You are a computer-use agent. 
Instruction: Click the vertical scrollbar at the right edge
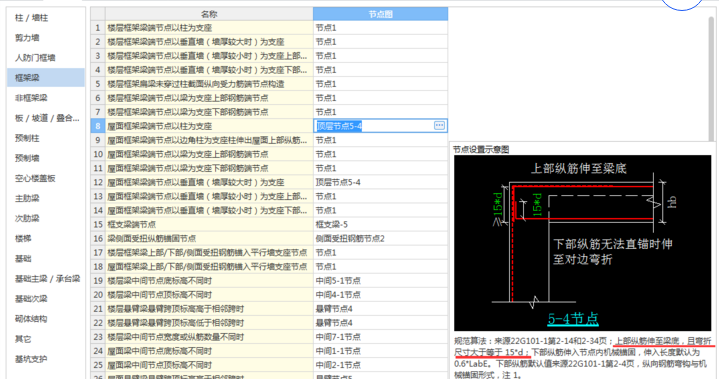point(711,78)
